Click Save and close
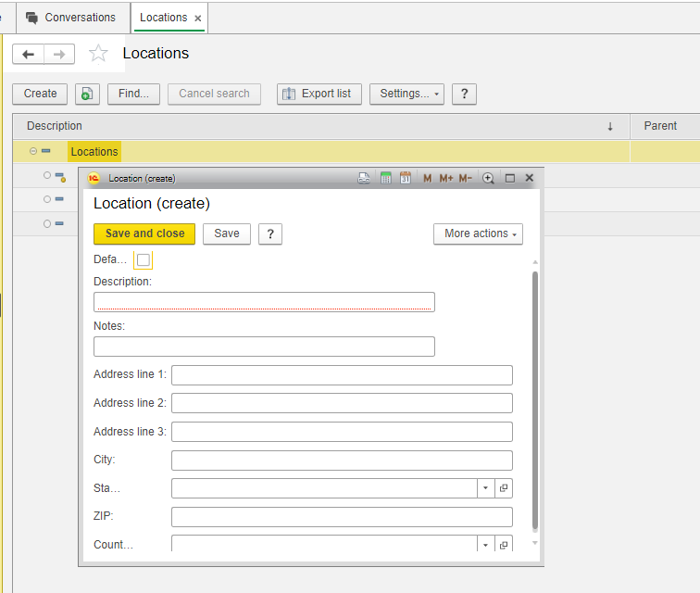Image resolution: width=700 pixels, height=593 pixels. 144,233
